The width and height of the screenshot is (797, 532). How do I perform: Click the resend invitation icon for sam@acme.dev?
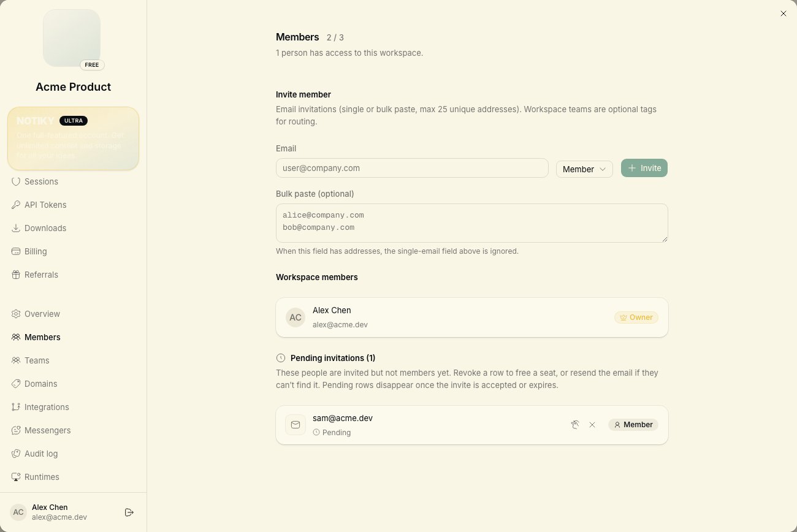575,425
